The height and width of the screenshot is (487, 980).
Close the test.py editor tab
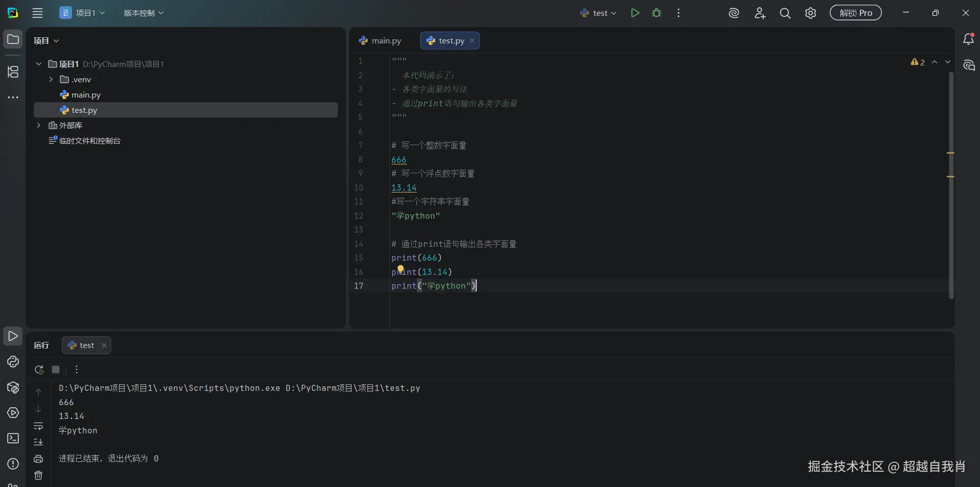[x=472, y=41]
